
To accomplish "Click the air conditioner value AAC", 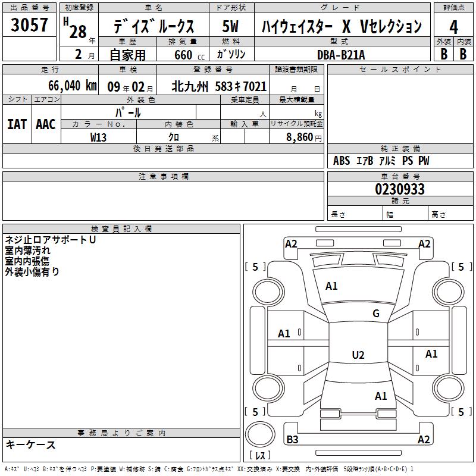I will tap(46, 124).
